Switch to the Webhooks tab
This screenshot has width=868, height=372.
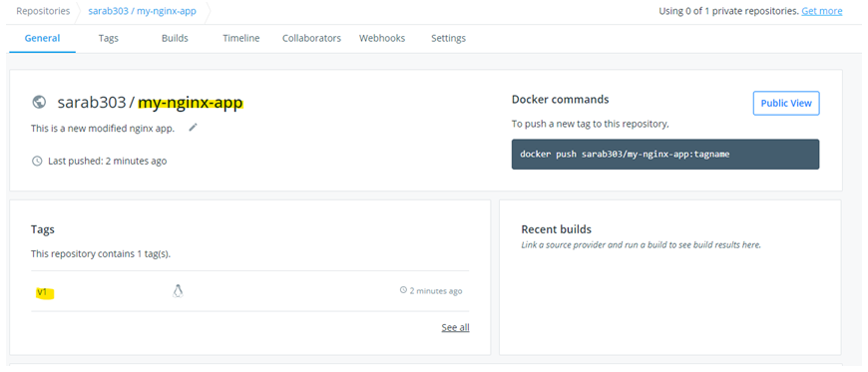tap(382, 38)
